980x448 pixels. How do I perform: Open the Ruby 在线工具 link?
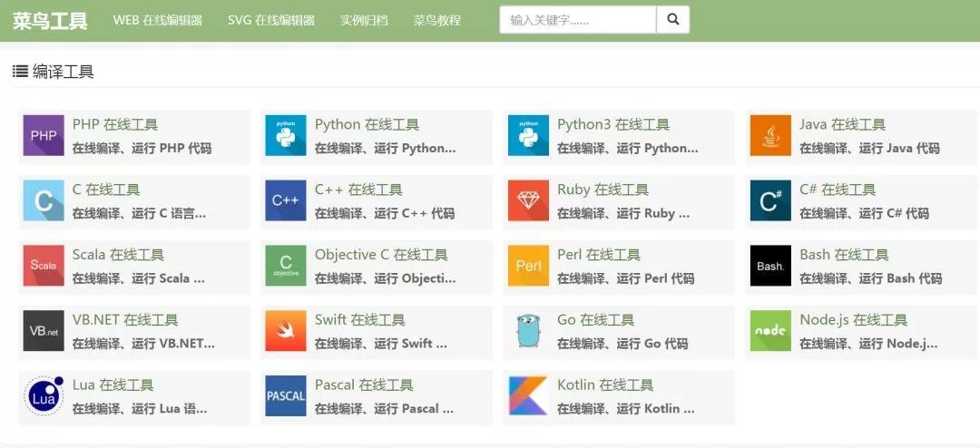[x=603, y=190]
